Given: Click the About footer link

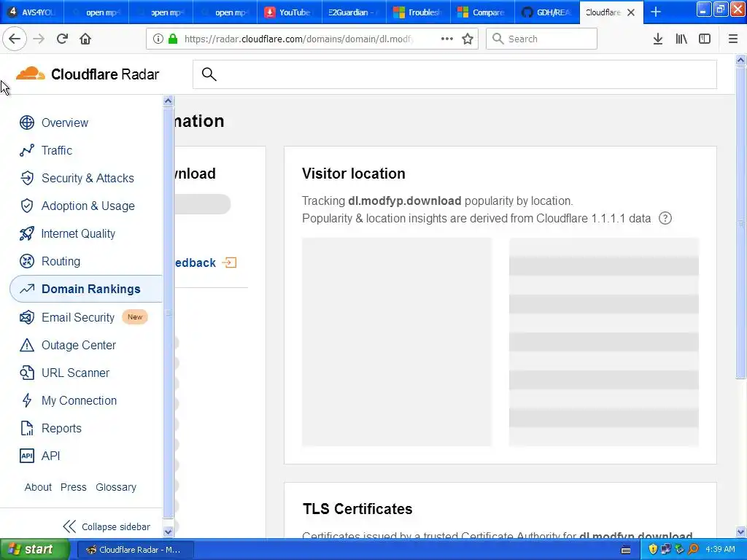Looking at the screenshot, I should point(38,487).
